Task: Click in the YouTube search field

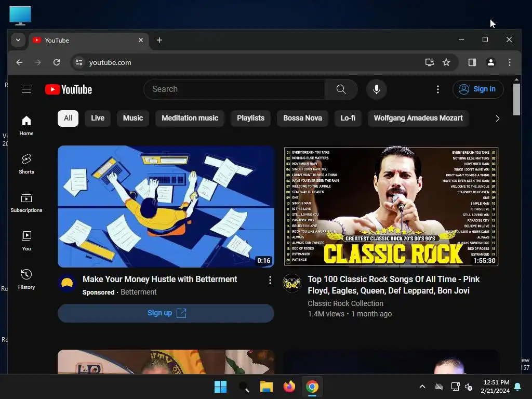Action: [x=234, y=89]
